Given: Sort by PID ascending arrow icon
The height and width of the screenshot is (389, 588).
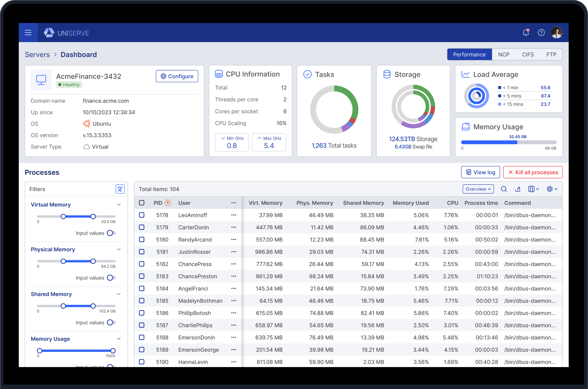Looking at the screenshot, I should pyautogui.click(x=168, y=203).
